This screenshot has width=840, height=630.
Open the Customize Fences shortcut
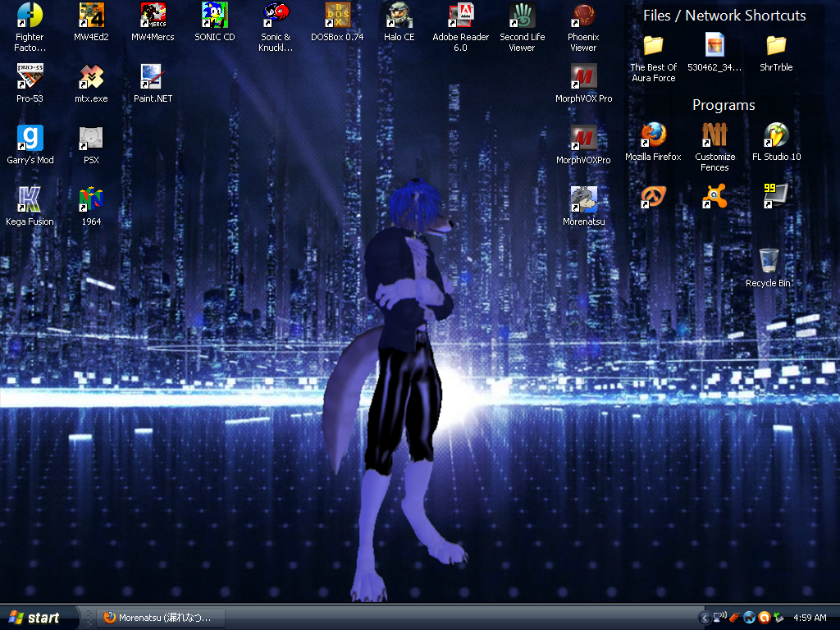714,135
